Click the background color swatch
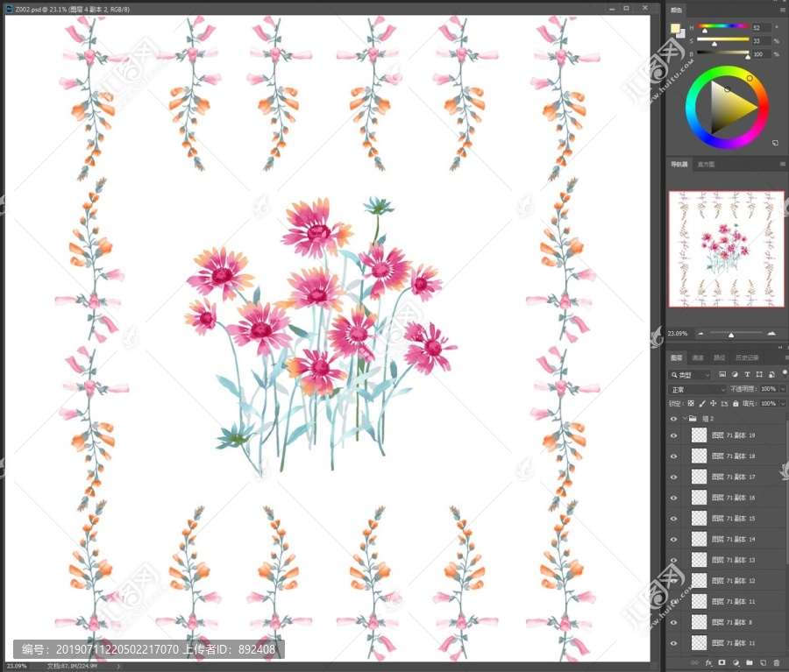789x672 pixels. [x=681, y=34]
